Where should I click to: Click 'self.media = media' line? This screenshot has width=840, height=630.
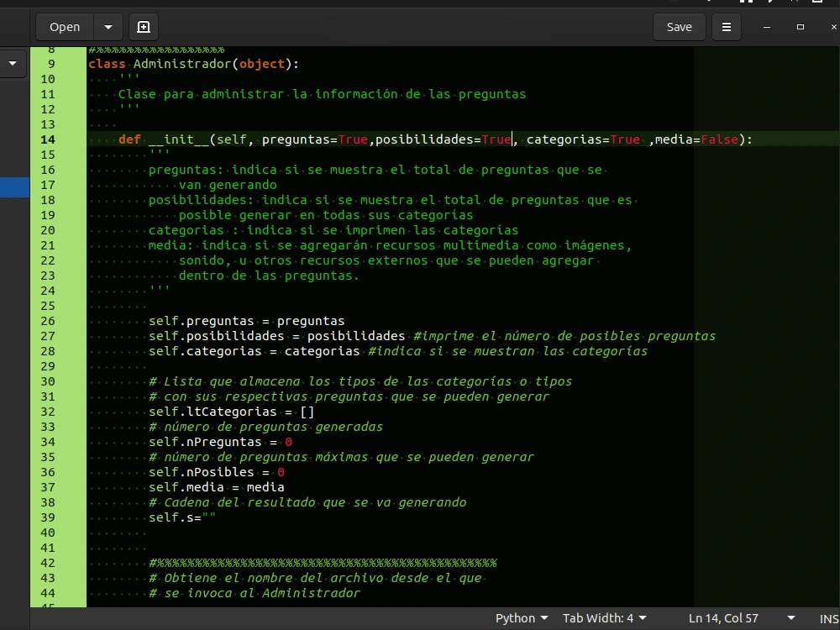click(x=217, y=487)
